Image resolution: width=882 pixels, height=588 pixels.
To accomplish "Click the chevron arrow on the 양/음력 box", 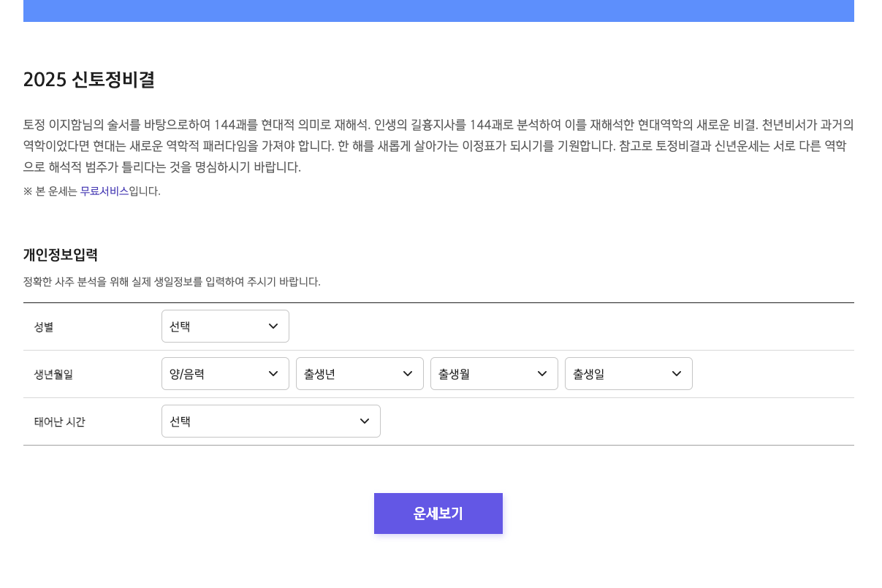I will [273, 373].
